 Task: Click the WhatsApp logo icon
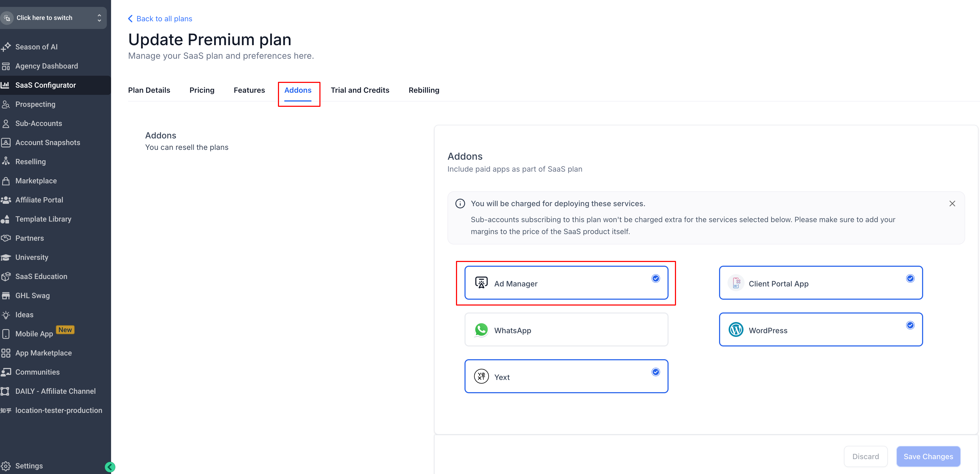[x=481, y=330]
